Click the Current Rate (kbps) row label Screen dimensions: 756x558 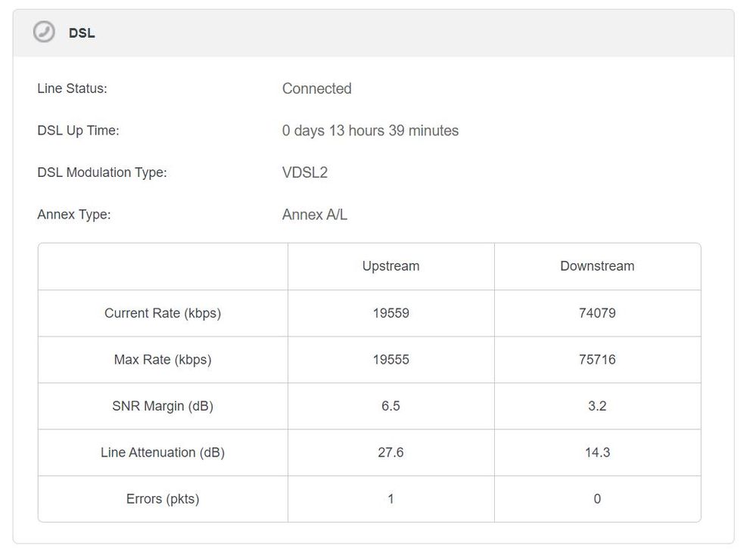pyautogui.click(x=163, y=313)
